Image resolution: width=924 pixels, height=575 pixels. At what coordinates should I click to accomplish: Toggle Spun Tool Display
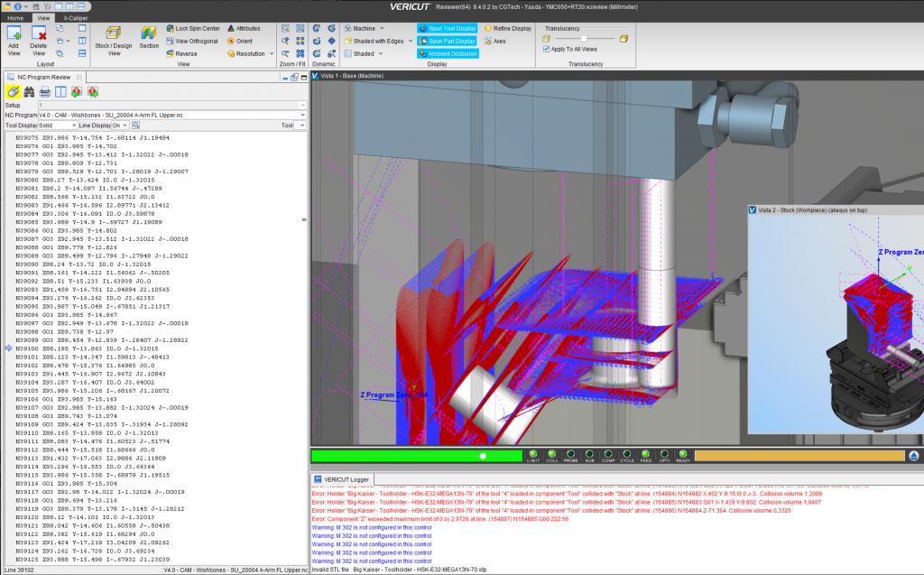pyautogui.click(x=448, y=28)
